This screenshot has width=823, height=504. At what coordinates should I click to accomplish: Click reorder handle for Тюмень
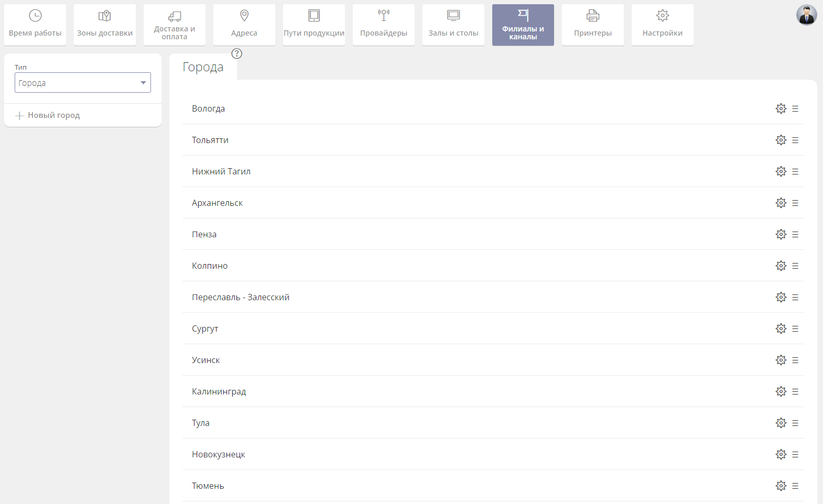click(795, 486)
